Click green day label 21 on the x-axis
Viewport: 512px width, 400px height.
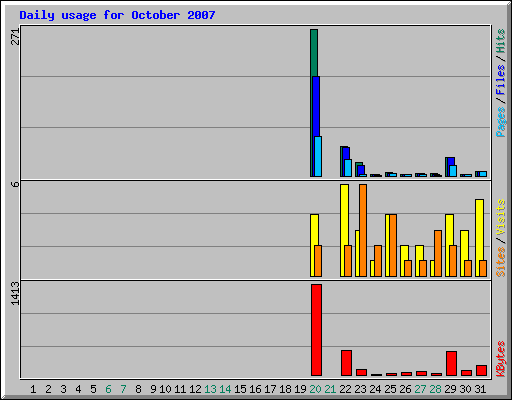click(330, 389)
